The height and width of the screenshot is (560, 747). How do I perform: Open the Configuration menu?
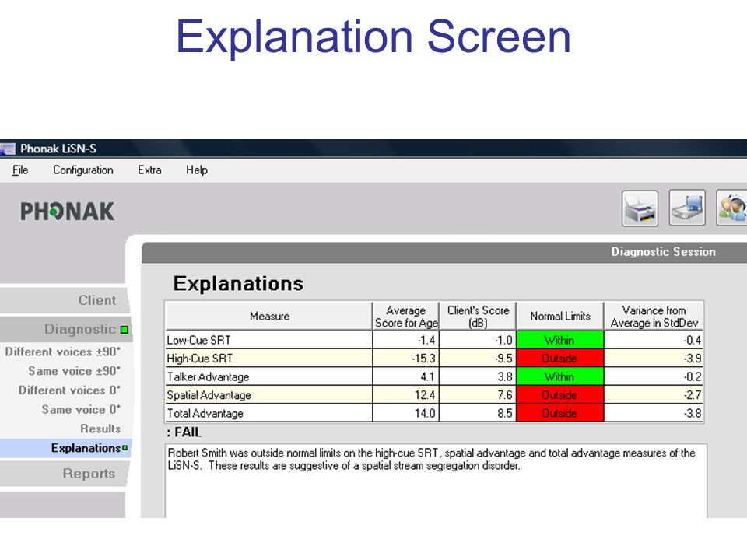point(83,170)
